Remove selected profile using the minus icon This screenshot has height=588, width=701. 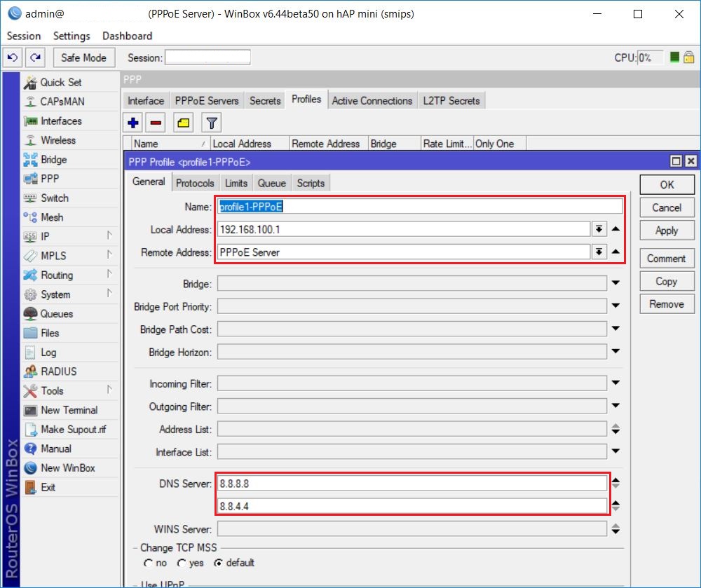point(154,122)
